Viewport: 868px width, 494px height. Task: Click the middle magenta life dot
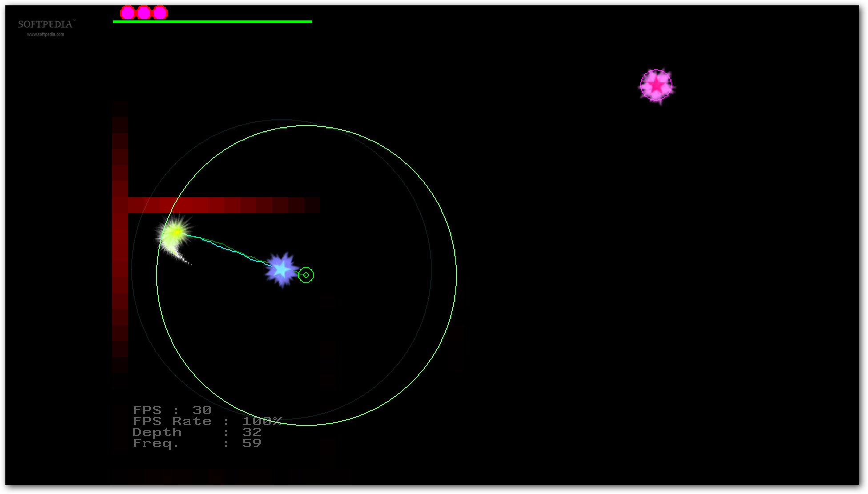point(144,13)
